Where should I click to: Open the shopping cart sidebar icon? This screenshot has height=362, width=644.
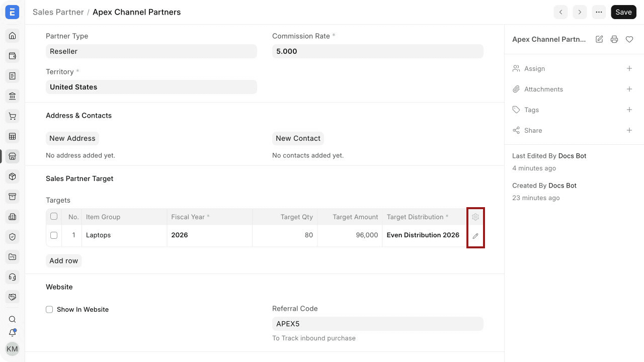[13, 116]
